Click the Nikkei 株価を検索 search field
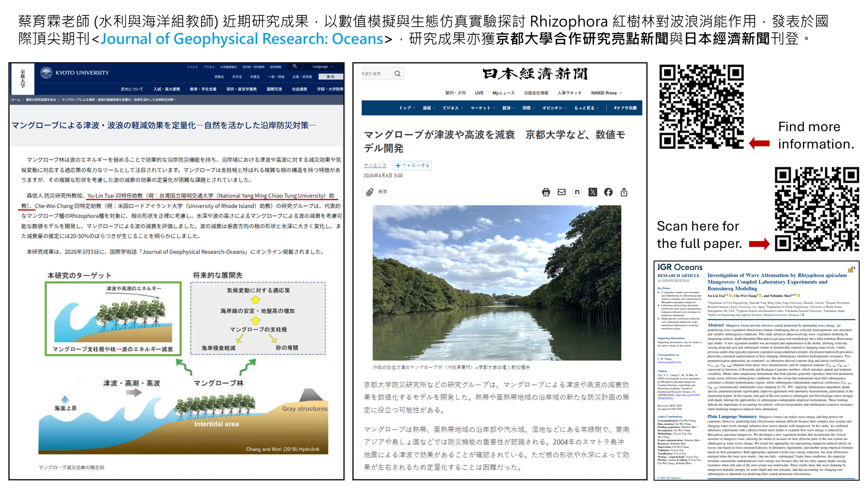 [382, 74]
